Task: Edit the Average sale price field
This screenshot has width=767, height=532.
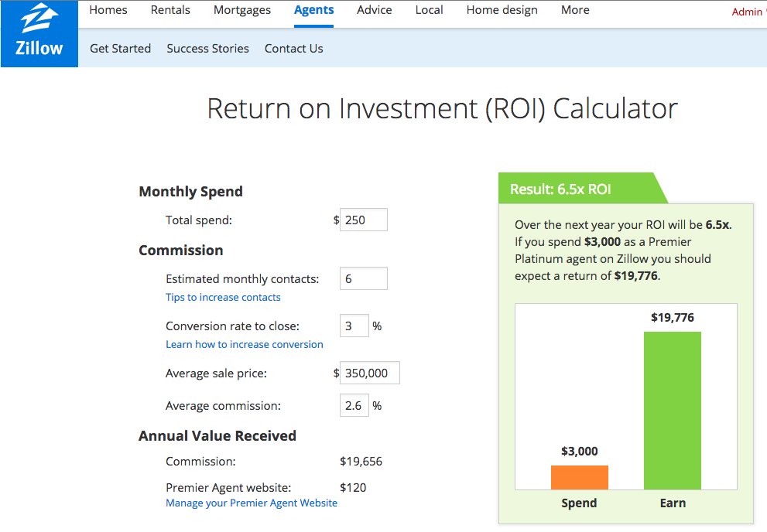Action: click(x=370, y=373)
